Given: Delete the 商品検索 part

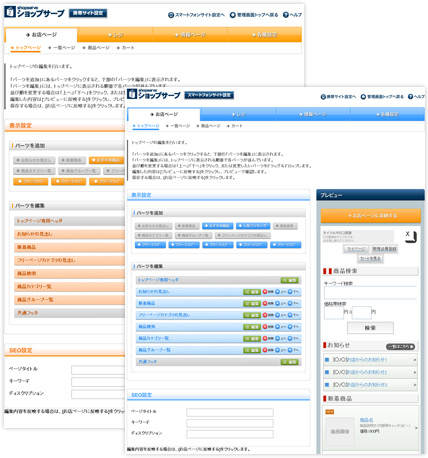Looking at the screenshot, I should 268,327.
